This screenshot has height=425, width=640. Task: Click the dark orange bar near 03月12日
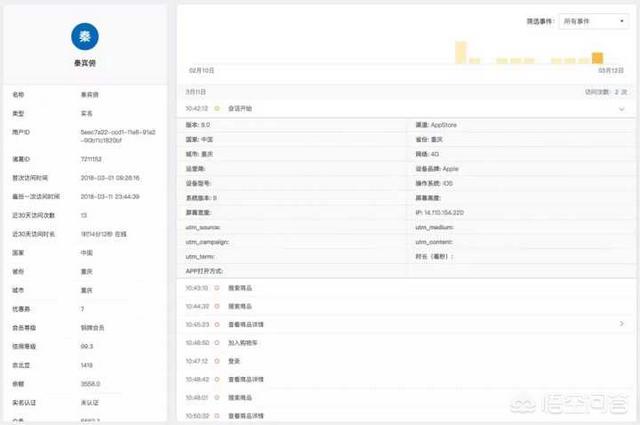[597, 58]
